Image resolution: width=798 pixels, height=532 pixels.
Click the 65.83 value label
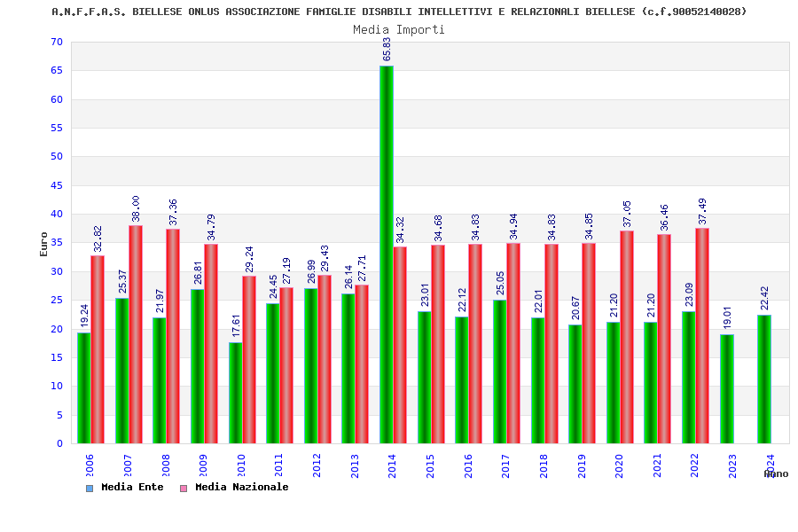tap(387, 50)
